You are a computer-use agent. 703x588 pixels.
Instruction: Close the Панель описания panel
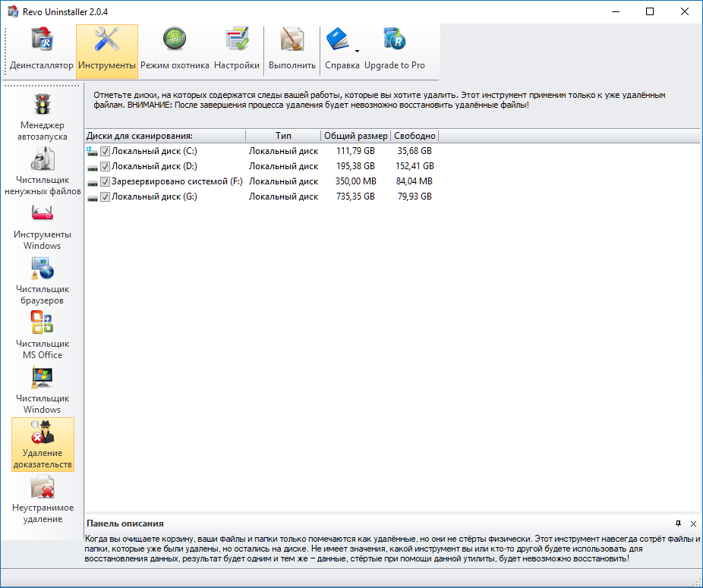coord(693,524)
